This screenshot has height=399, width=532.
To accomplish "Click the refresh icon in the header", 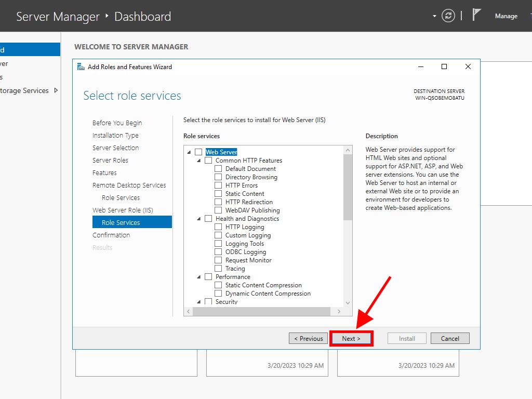I will (448, 16).
